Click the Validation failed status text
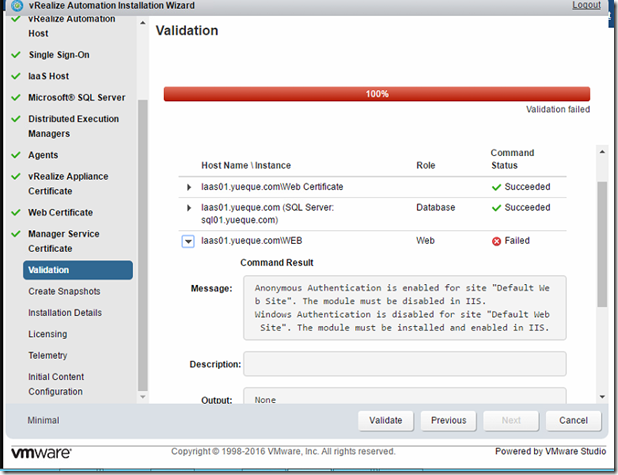The height and width of the screenshot is (475, 618). (558, 110)
